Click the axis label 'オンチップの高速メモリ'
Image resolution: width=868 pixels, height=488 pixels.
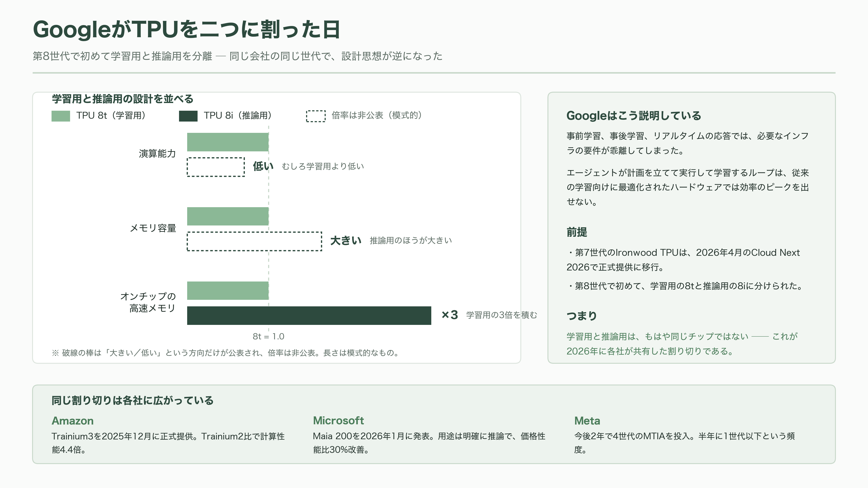[148, 302]
